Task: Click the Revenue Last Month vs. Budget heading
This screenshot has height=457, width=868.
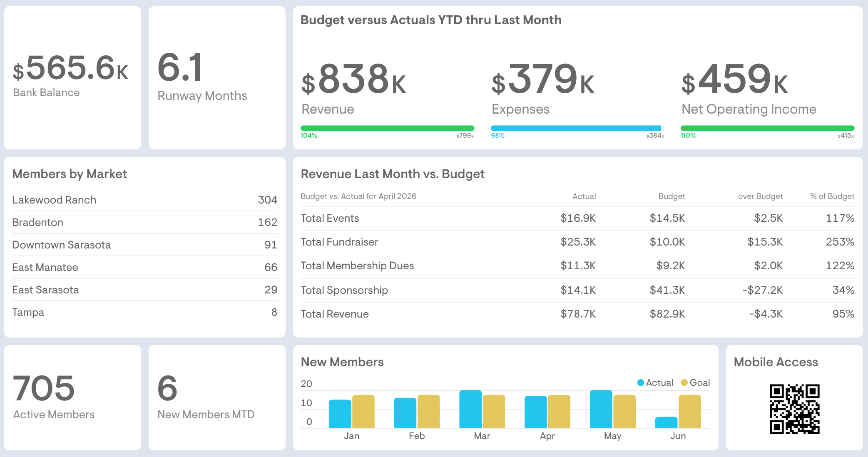Action: tap(393, 174)
